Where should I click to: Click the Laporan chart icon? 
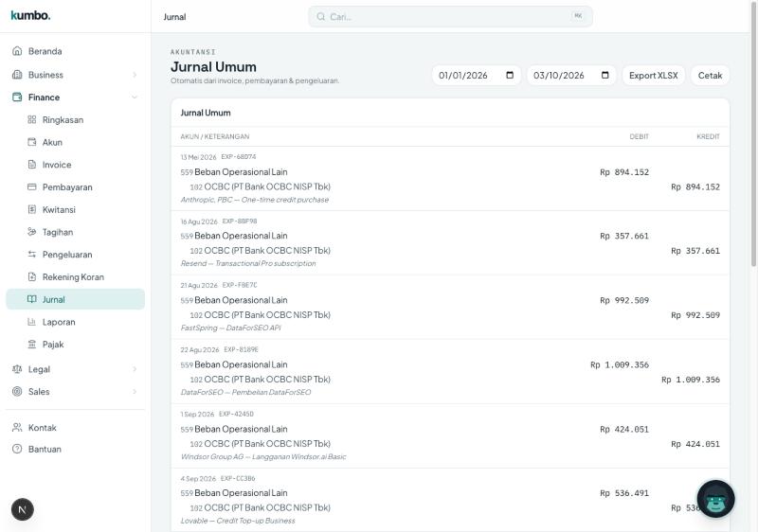pos(32,322)
